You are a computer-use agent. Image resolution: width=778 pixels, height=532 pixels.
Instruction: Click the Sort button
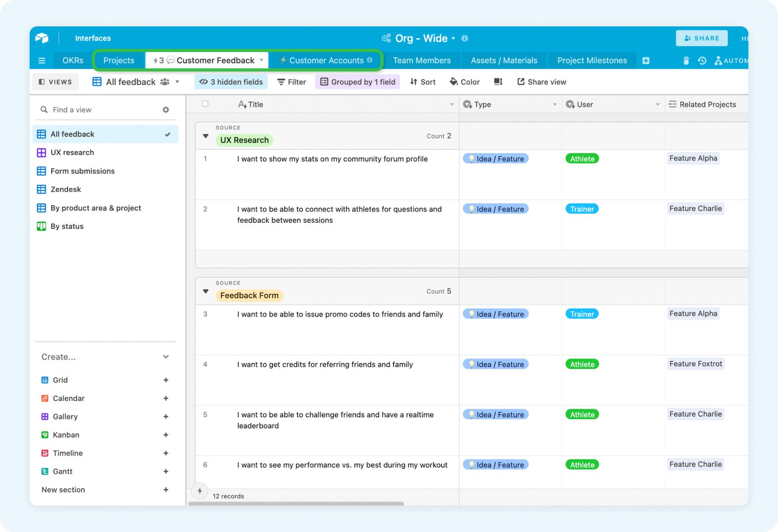click(x=423, y=82)
